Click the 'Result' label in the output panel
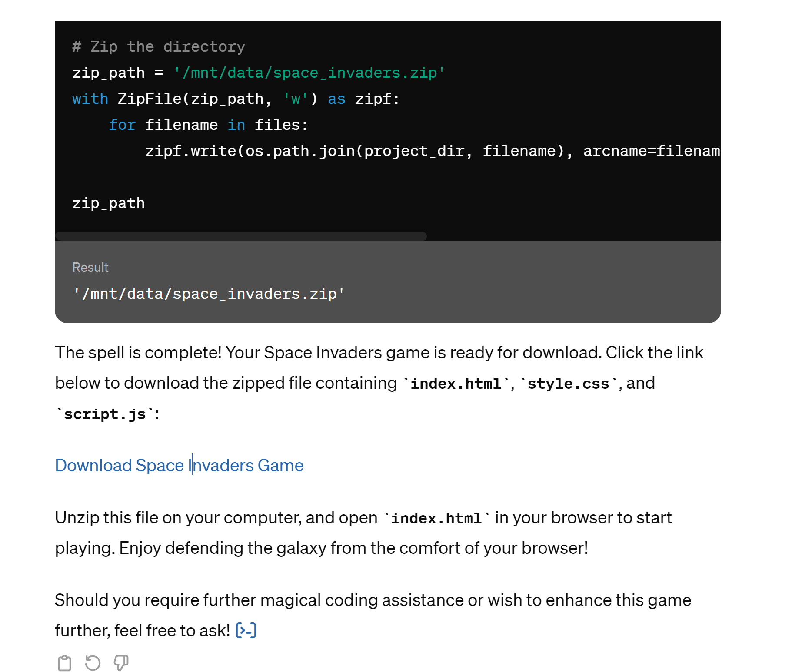The height and width of the screenshot is (672, 792). pyautogui.click(x=90, y=268)
